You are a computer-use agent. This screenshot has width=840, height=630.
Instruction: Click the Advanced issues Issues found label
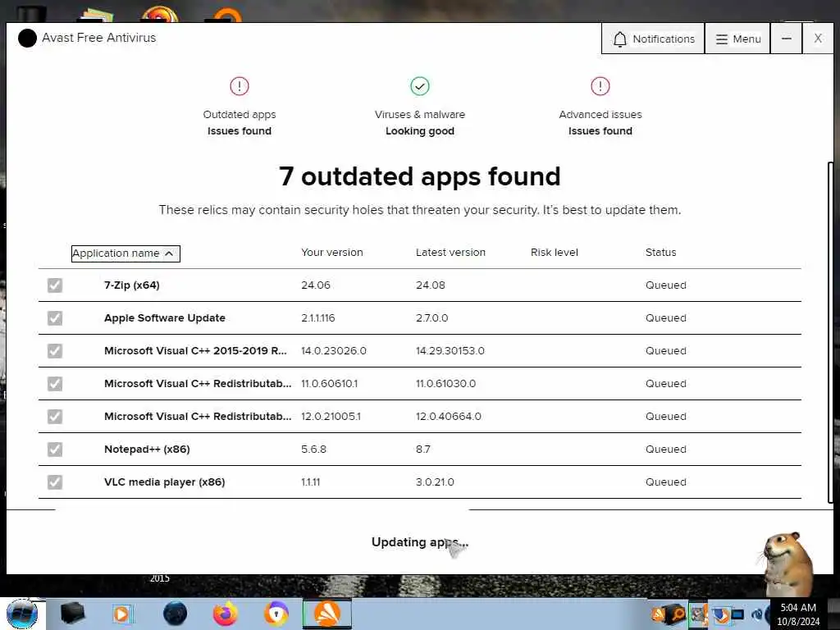point(600,130)
